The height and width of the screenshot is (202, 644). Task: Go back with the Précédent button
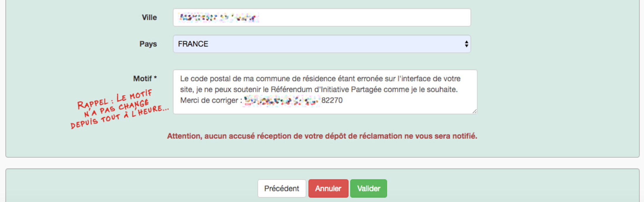[282, 189]
